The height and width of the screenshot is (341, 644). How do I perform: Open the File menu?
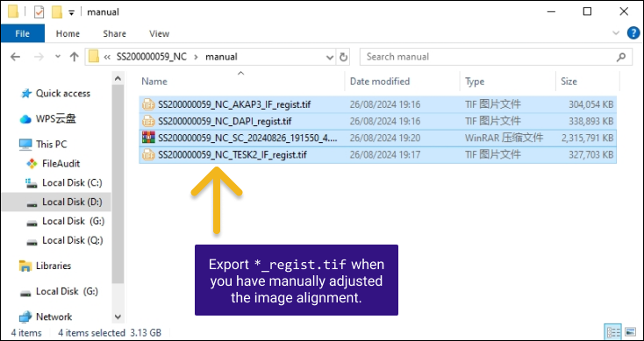pyautogui.click(x=23, y=33)
